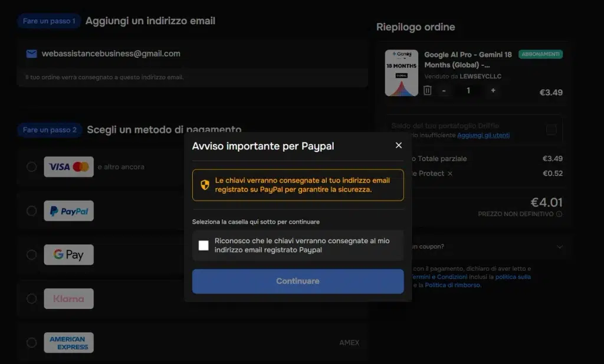Click the ABBONAMENTI badge

point(540,54)
